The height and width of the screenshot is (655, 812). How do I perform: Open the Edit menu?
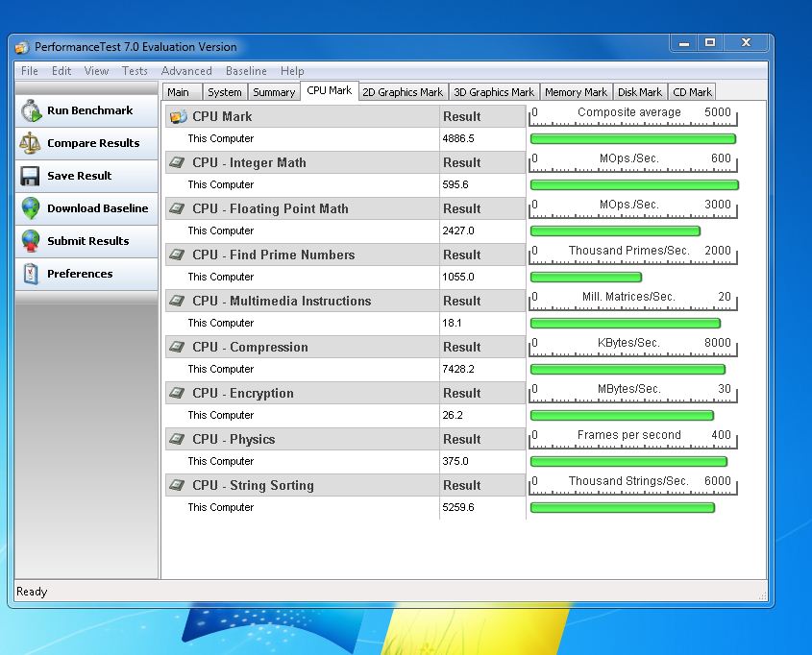(x=62, y=71)
